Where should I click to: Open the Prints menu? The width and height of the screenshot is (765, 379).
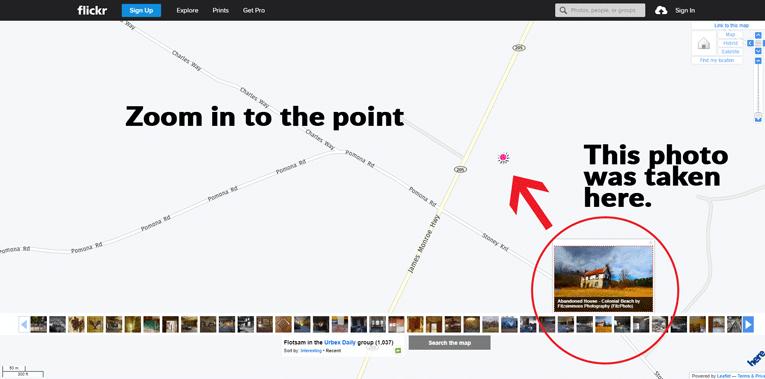[x=221, y=10]
